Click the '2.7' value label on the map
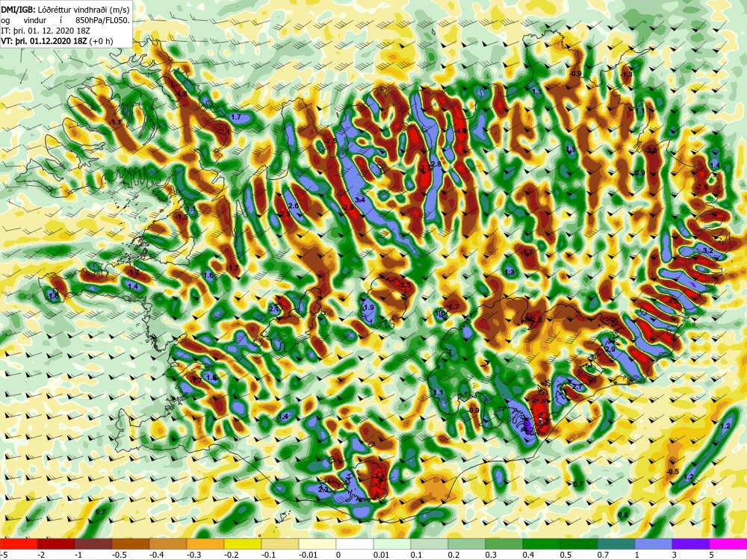Image resolution: width=747 pixels, height=560 pixels. click(577, 387)
